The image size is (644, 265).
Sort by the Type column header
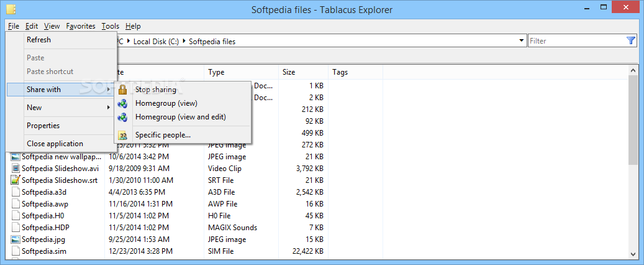pyautogui.click(x=241, y=72)
